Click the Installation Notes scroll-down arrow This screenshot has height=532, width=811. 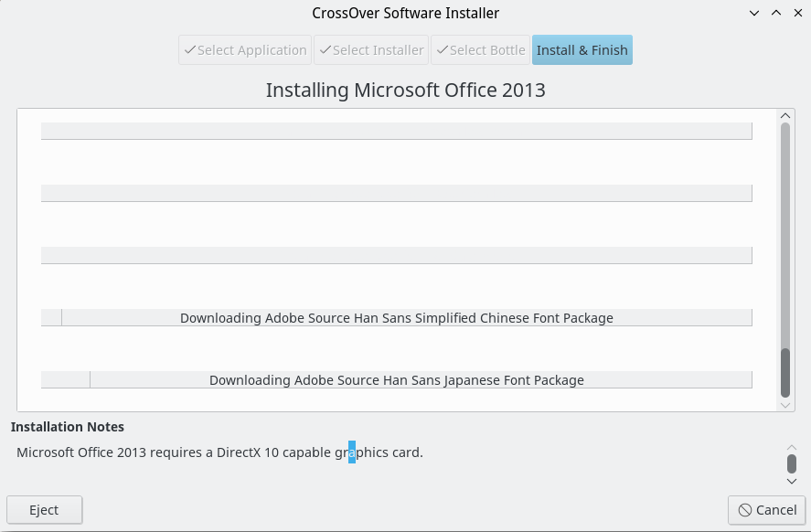click(x=792, y=481)
